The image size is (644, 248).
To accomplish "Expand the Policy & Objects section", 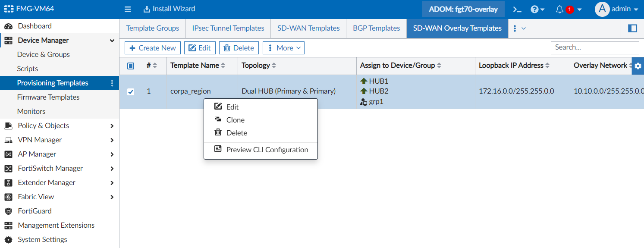I will click(x=112, y=126).
